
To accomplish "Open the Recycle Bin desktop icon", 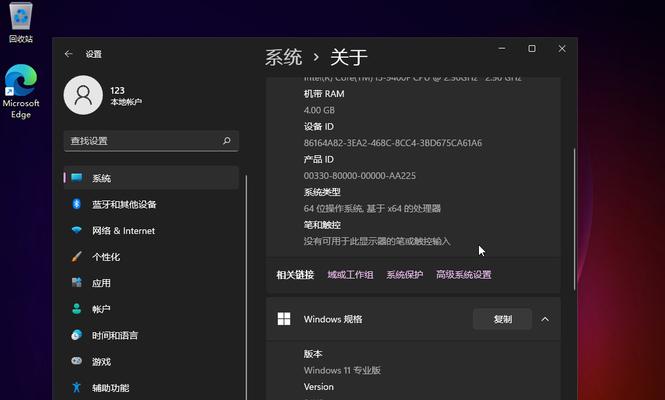I will point(20,22).
